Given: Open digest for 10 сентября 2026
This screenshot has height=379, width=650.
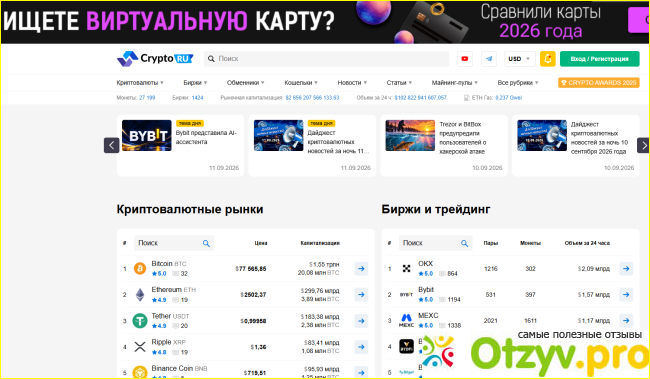Looking at the screenshot, I should pos(599,138).
